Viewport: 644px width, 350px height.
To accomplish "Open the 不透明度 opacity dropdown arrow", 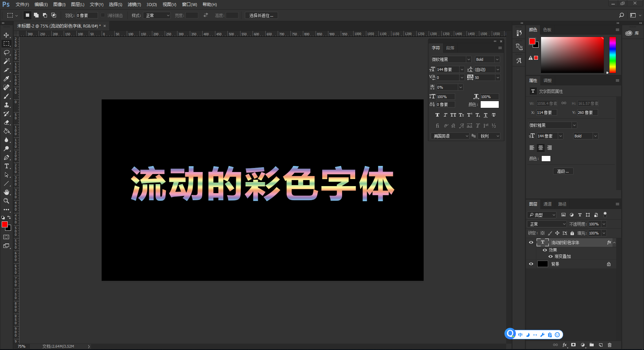I will pos(604,224).
